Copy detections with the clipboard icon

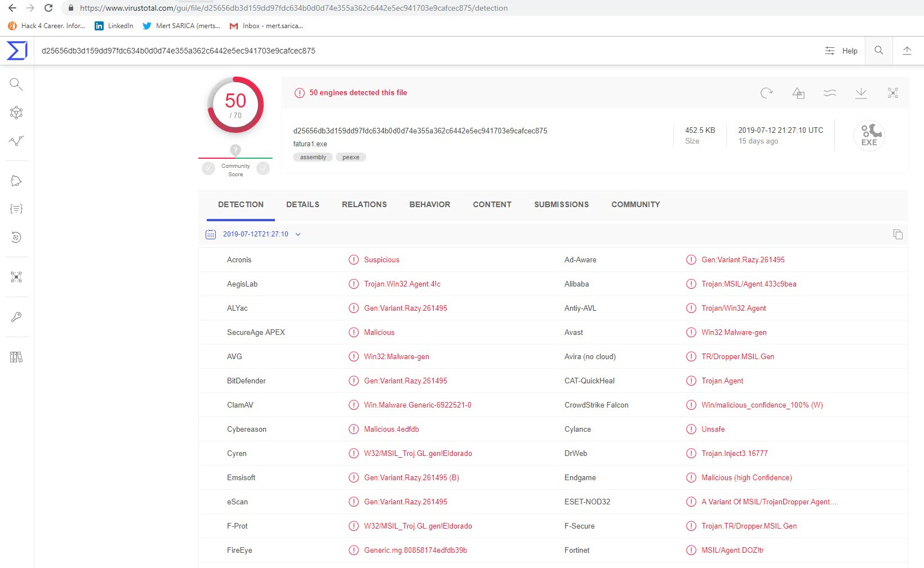tap(898, 234)
